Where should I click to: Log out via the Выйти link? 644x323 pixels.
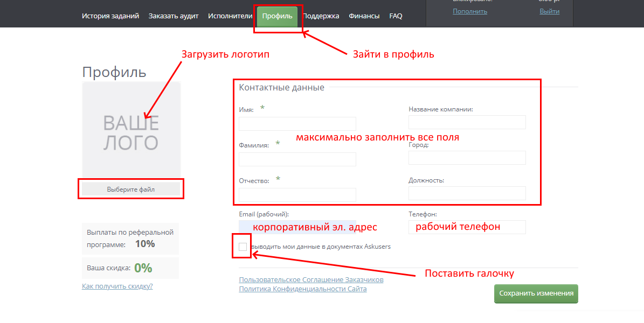(550, 11)
